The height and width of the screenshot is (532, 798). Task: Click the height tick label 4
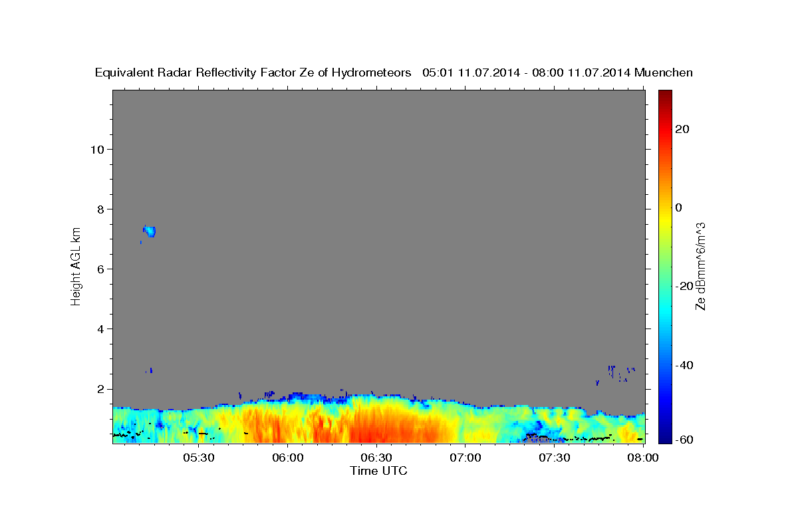pyautogui.click(x=100, y=329)
